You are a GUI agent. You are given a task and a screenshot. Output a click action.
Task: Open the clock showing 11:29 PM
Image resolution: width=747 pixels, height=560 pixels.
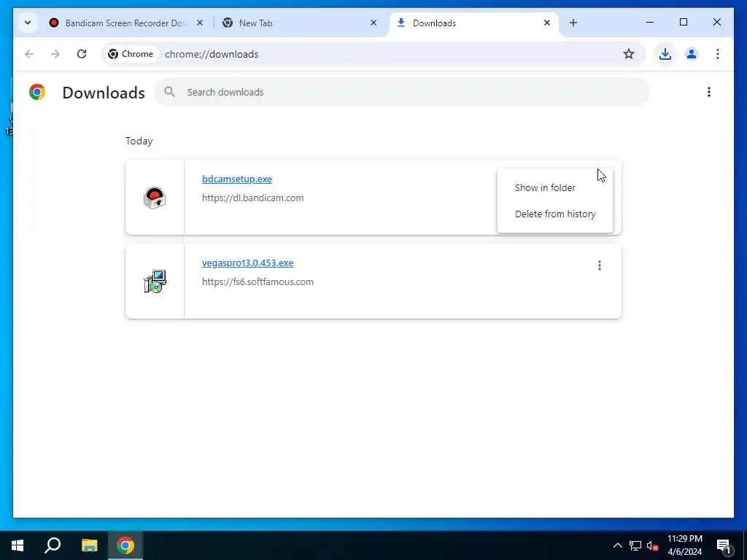tap(684, 545)
